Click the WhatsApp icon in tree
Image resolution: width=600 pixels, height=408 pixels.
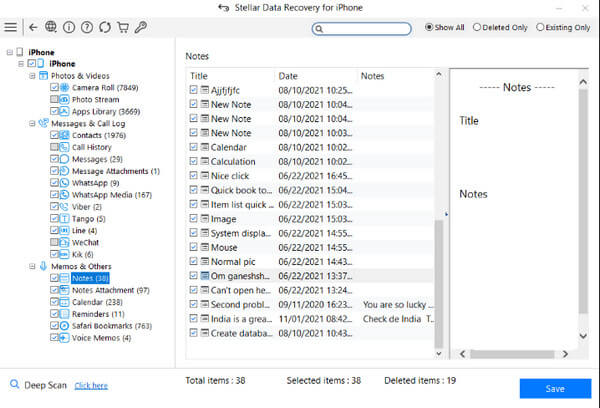click(64, 183)
